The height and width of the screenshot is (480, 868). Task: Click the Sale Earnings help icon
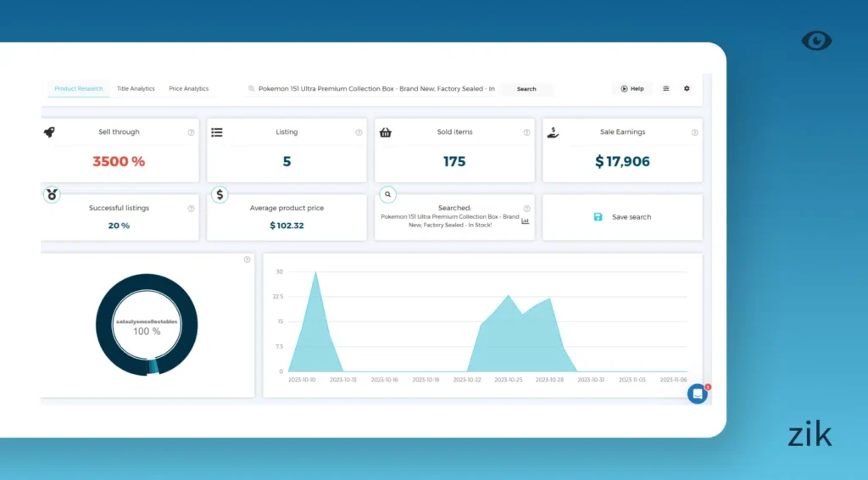click(694, 132)
